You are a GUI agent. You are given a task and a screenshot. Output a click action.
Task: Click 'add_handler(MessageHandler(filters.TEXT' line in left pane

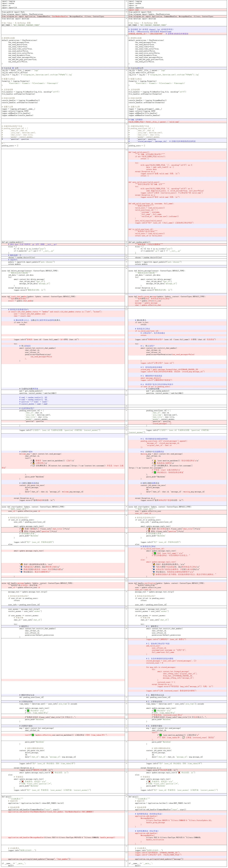[62, 837]
